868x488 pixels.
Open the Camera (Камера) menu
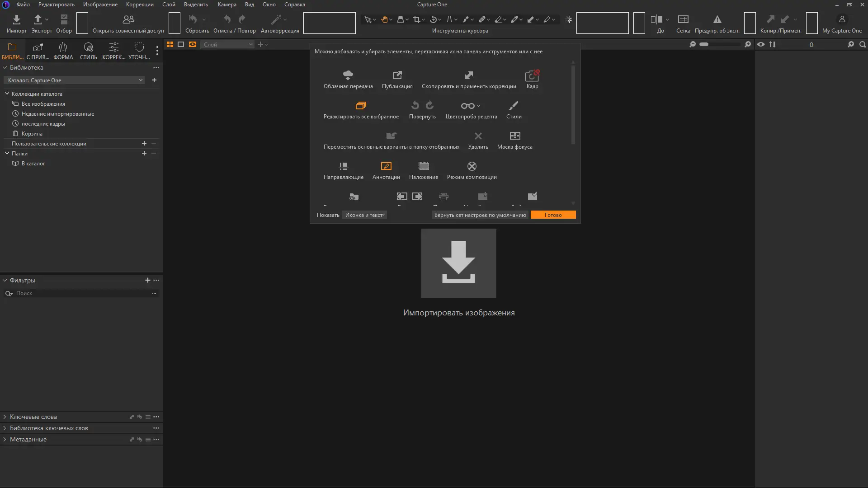227,5
